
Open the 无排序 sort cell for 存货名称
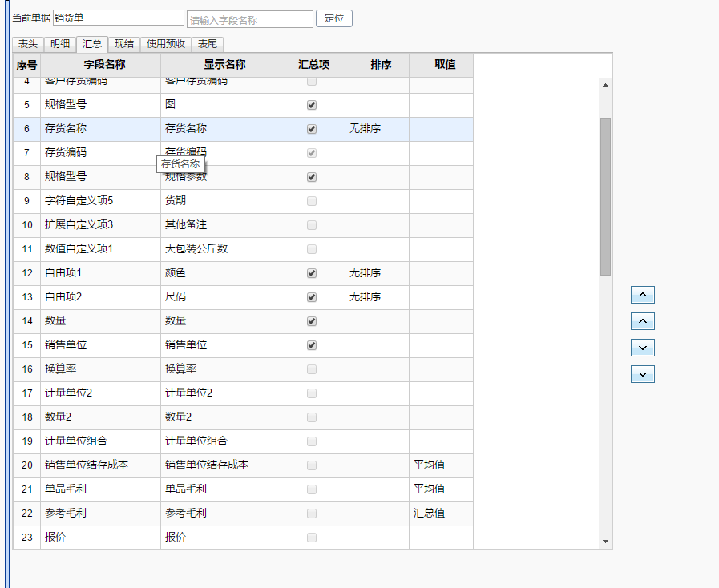pyautogui.click(x=377, y=129)
